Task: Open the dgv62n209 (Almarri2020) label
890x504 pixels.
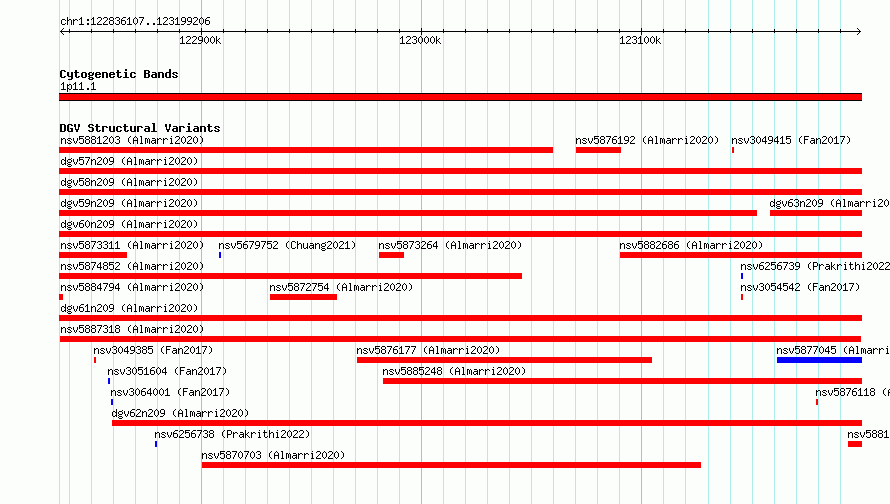Action: pos(180,413)
